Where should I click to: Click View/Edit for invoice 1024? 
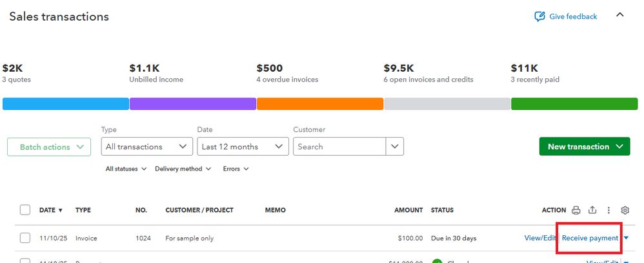540,238
